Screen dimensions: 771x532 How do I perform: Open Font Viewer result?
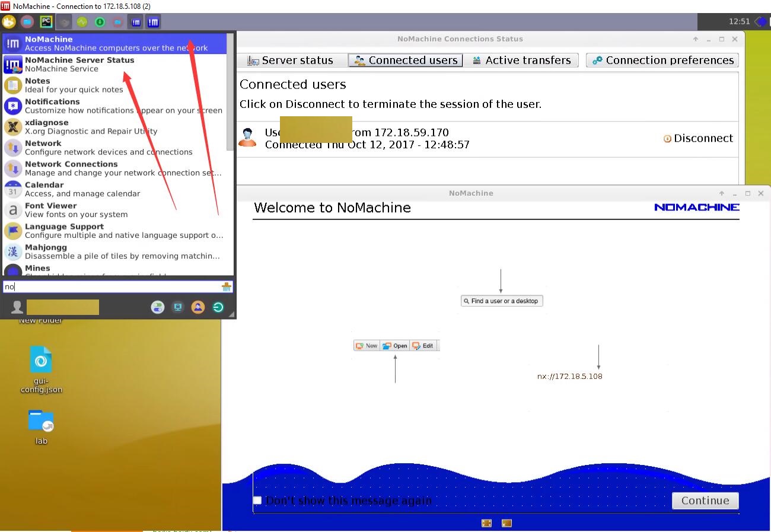(x=114, y=210)
